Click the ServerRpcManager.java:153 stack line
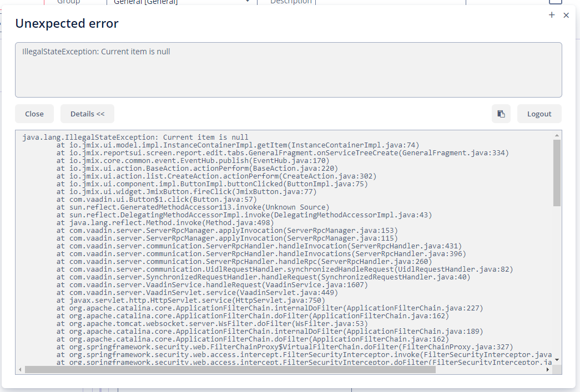This screenshot has width=580, height=392. click(227, 231)
